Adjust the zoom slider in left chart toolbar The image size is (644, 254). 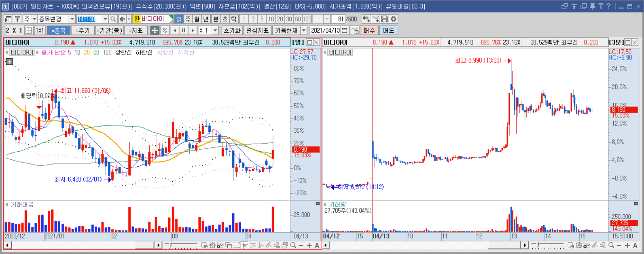[181, 246]
